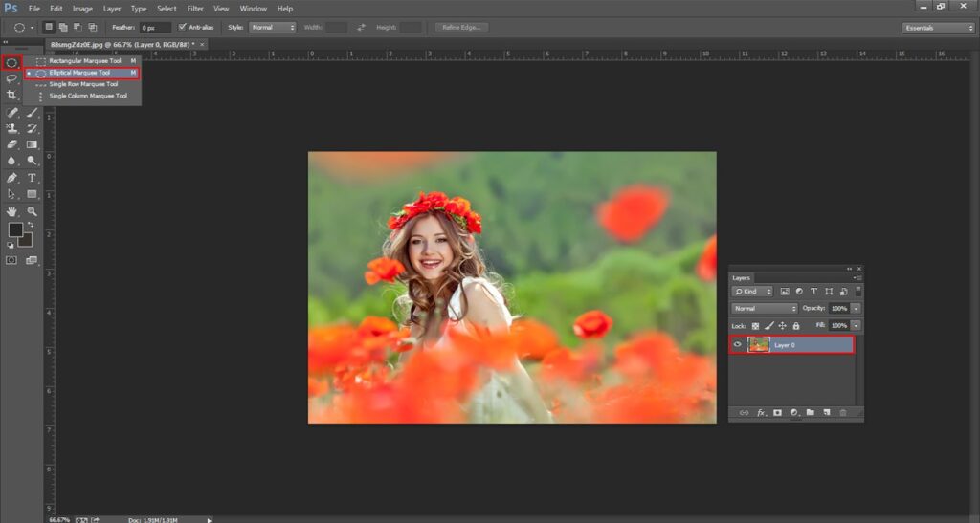Select the History Brush tool

[32, 128]
